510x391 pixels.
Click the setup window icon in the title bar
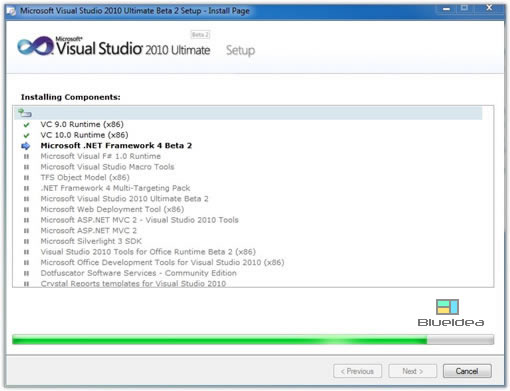(x=11, y=11)
